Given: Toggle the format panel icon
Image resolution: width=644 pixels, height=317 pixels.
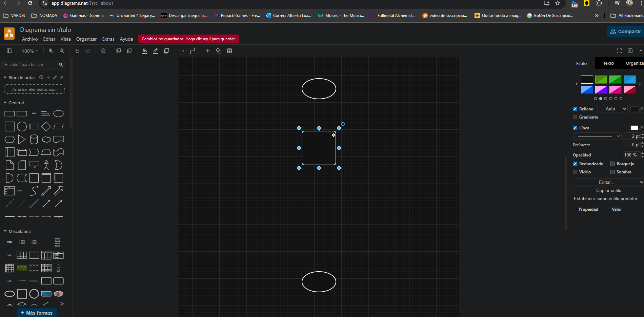Looking at the screenshot, I should click(630, 51).
